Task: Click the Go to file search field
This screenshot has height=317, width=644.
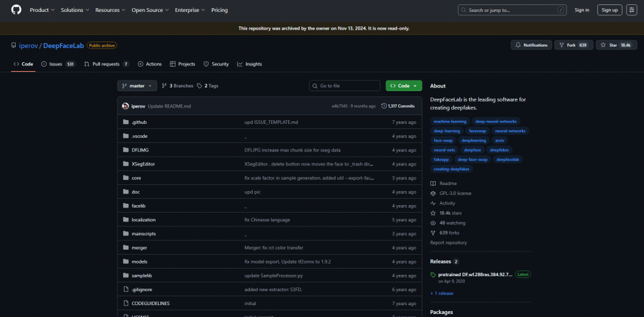Action: point(345,86)
